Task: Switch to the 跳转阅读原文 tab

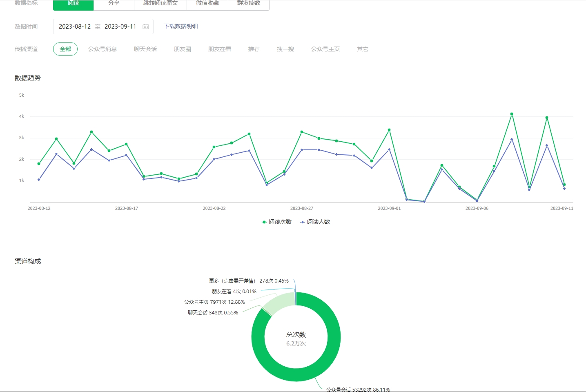Action: pyautogui.click(x=160, y=4)
